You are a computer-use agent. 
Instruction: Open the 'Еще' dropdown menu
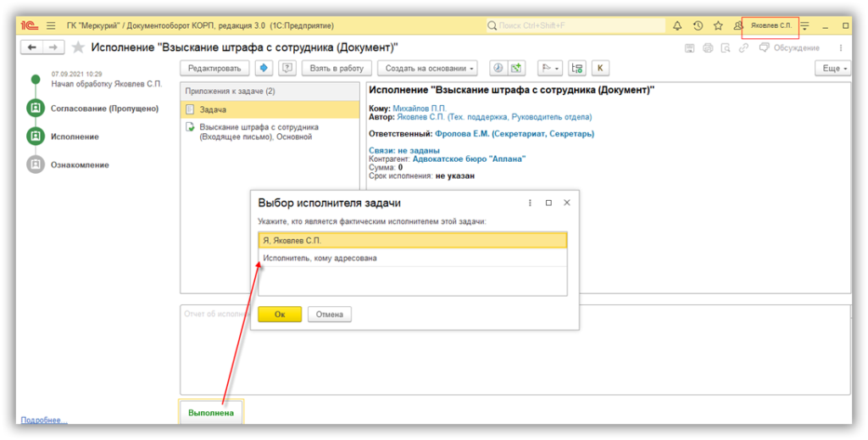click(x=832, y=68)
